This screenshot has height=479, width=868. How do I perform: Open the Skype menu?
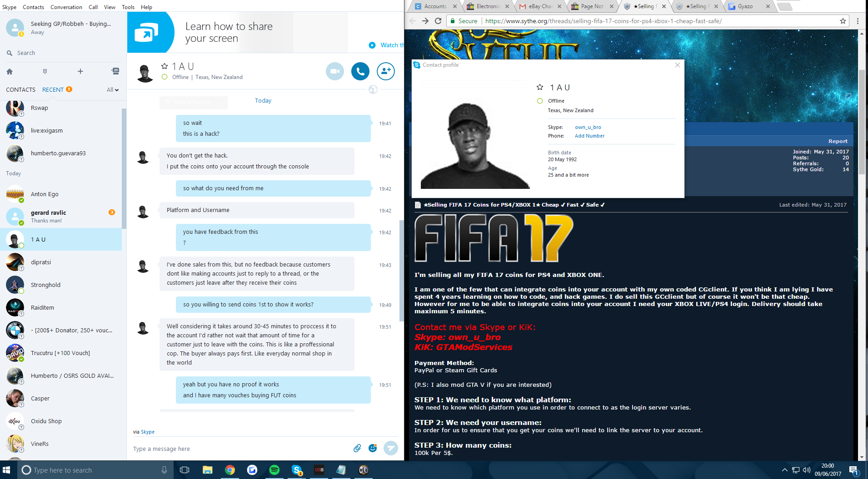(x=9, y=7)
